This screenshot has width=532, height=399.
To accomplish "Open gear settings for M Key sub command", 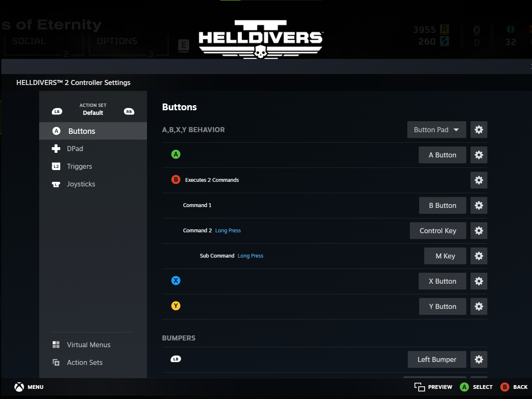I will coord(479,256).
